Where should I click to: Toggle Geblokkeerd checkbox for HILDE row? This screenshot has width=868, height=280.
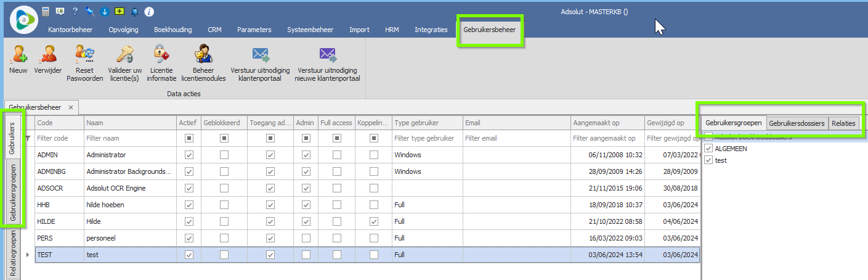(x=225, y=221)
